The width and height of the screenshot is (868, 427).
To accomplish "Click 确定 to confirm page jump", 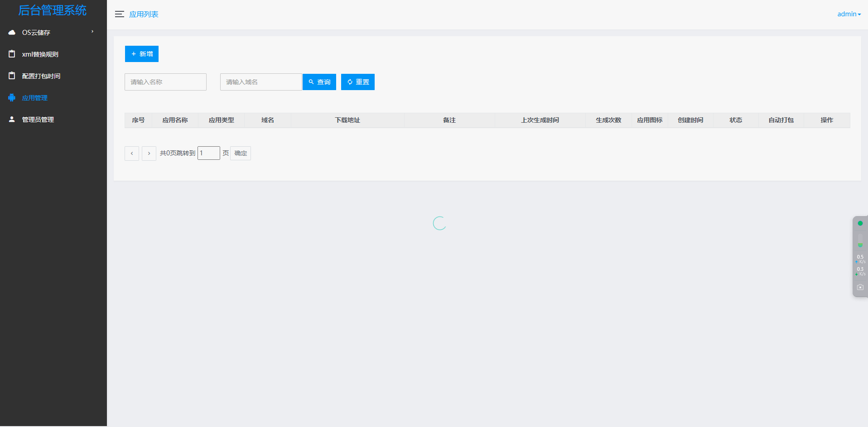I will 240,153.
